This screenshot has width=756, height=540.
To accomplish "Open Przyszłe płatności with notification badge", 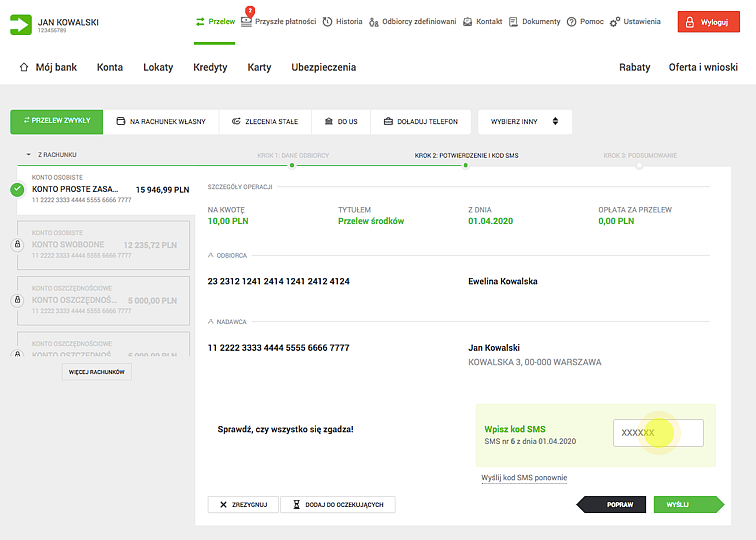I will pos(278,21).
